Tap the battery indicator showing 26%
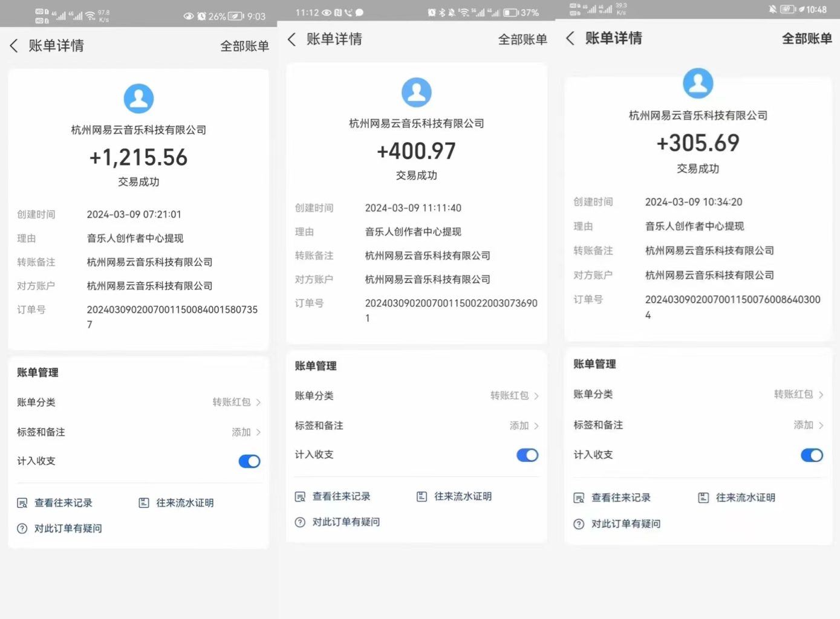The height and width of the screenshot is (619, 840). 236,16
